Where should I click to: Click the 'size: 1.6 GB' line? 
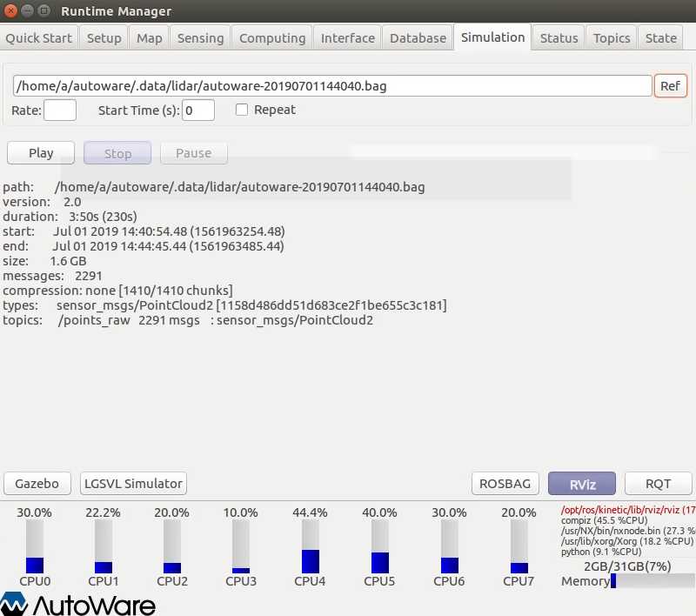[x=44, y=261]
